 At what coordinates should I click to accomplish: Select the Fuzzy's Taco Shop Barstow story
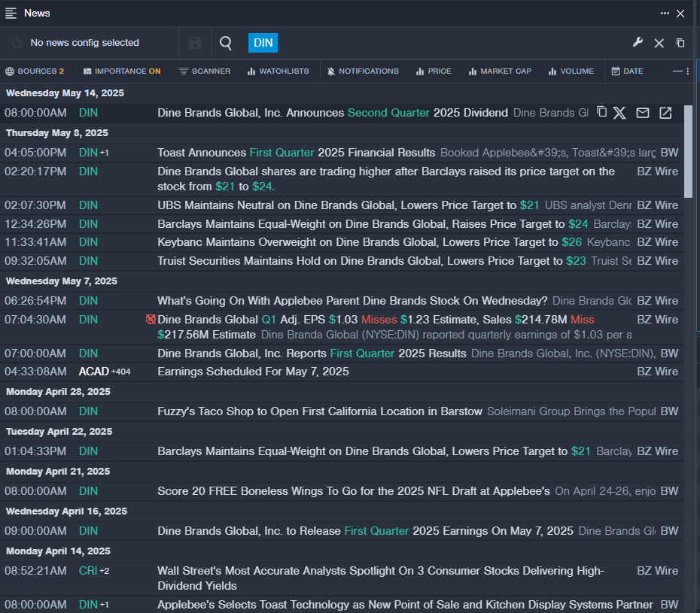(320, 411)
